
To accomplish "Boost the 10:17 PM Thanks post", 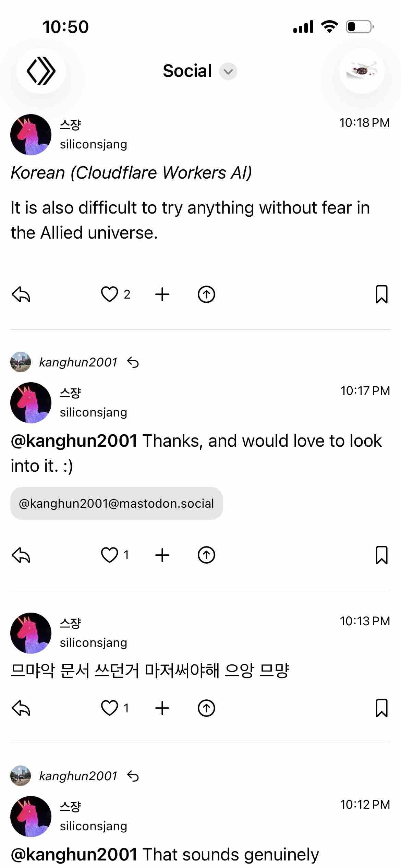I will point(206,555).
